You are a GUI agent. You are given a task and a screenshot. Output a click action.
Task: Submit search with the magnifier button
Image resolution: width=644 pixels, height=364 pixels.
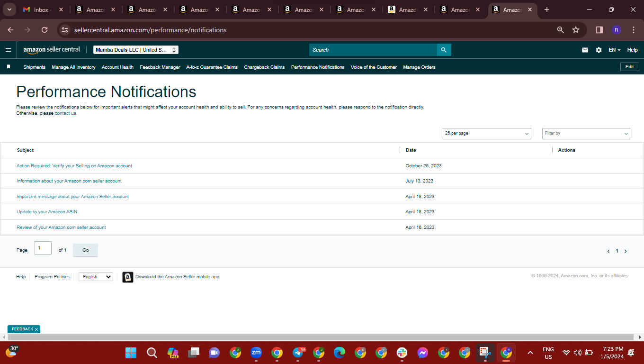(x=444, y=50)
